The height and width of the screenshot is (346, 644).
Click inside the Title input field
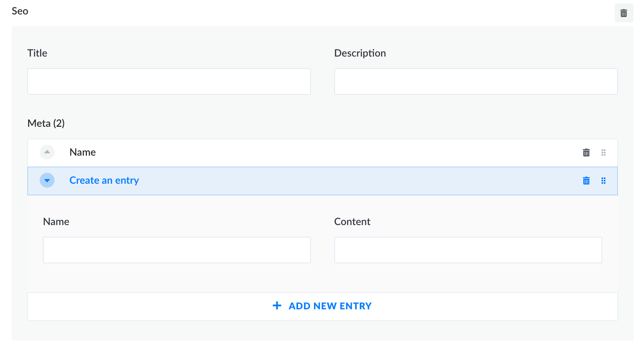coord(169,81)
